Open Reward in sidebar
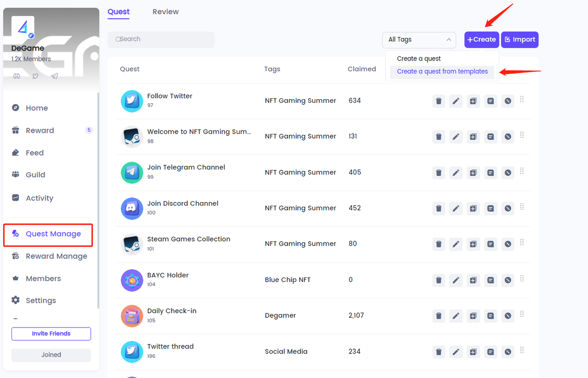Screen dimensions: 588x378 pos(40,130)
